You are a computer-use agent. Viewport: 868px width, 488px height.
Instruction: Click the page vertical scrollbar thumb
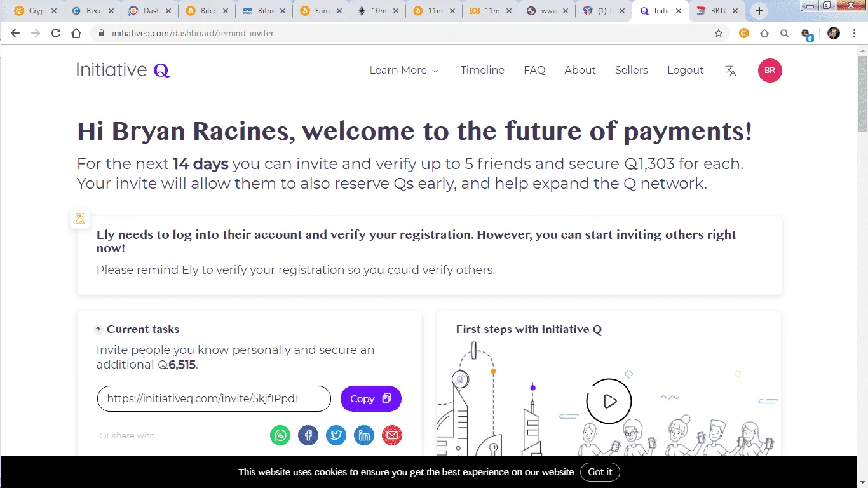(862, 93)
